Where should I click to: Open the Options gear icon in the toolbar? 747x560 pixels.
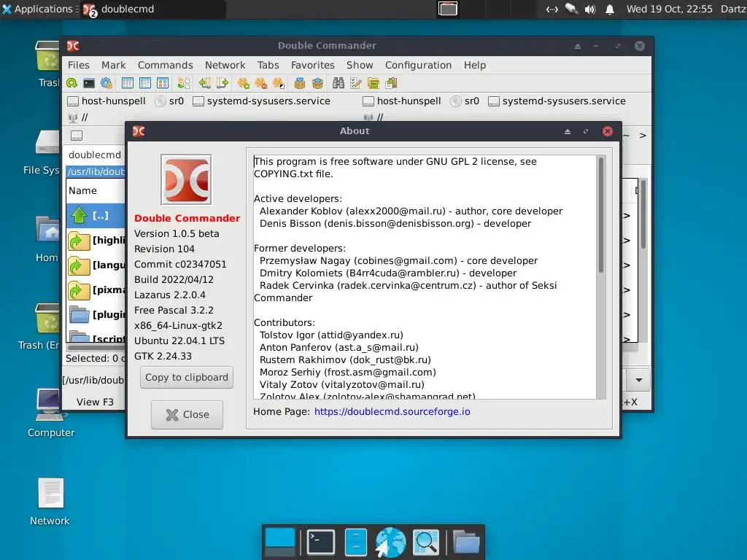107,83
